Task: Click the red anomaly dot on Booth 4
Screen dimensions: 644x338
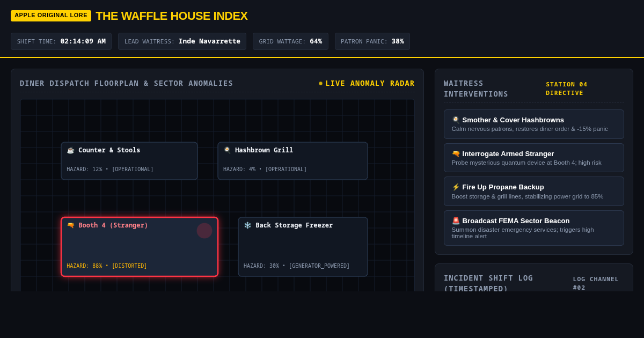Action: (204, 231)
